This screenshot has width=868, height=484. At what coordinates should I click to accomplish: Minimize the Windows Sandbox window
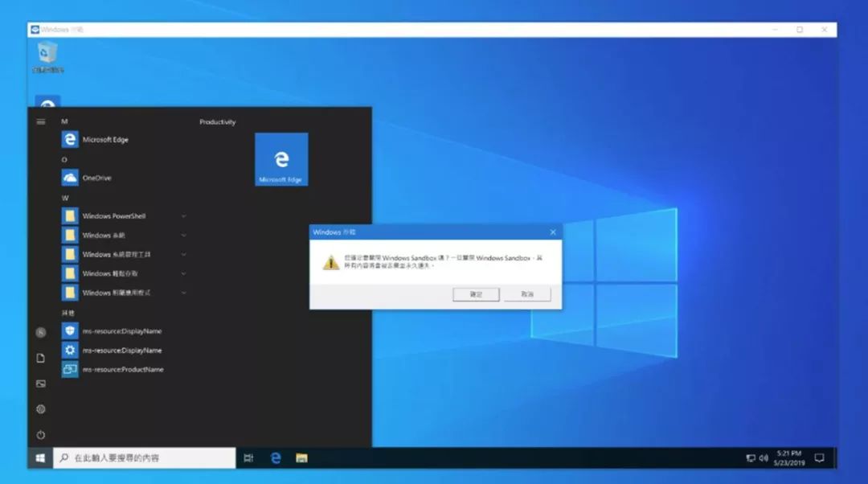point(775,30)
